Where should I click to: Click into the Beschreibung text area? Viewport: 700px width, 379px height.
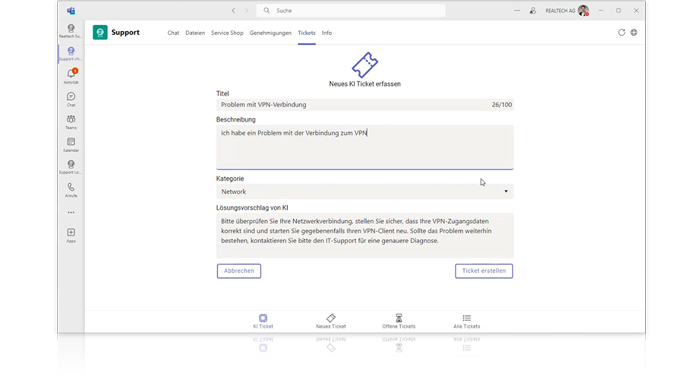[x=365, y=147]
